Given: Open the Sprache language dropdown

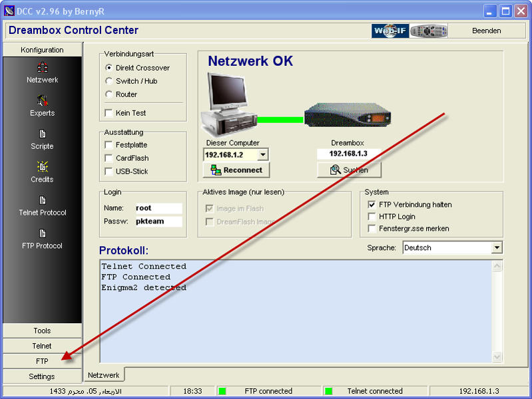Looking at the screenshot, I should click(497, 247).
